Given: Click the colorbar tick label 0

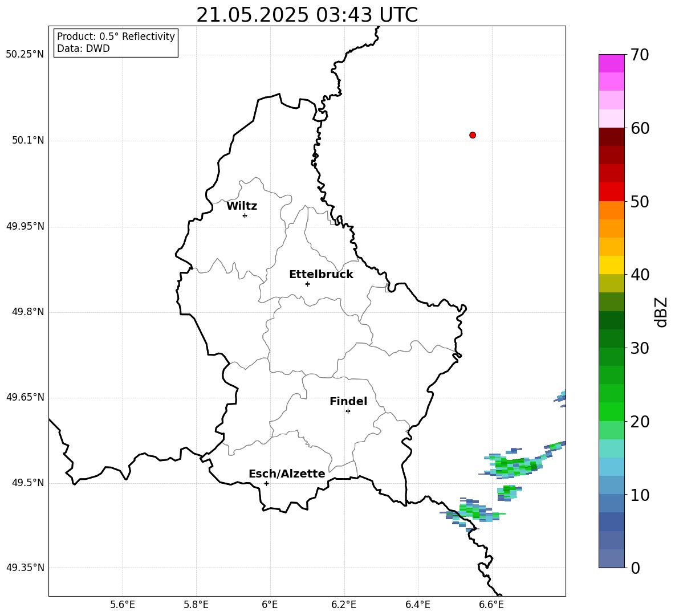Looking at the screenshot, I should [x=635, y=568].
